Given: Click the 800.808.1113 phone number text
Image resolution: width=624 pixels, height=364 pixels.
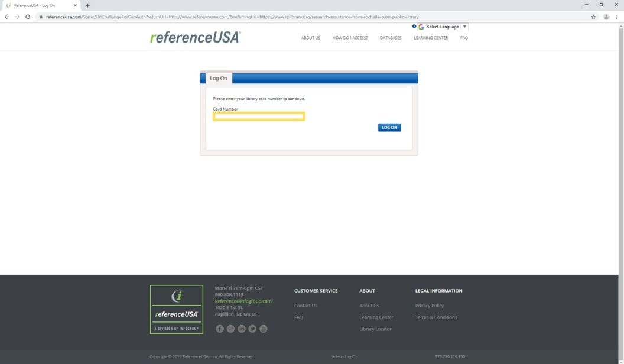Looking at the screenshot, I should (229, 294).
